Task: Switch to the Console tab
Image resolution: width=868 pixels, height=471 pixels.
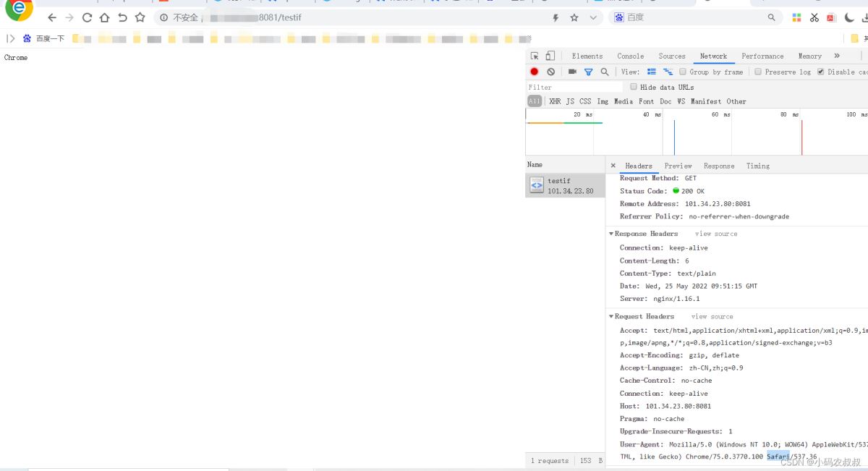Action: click(630, 56)
